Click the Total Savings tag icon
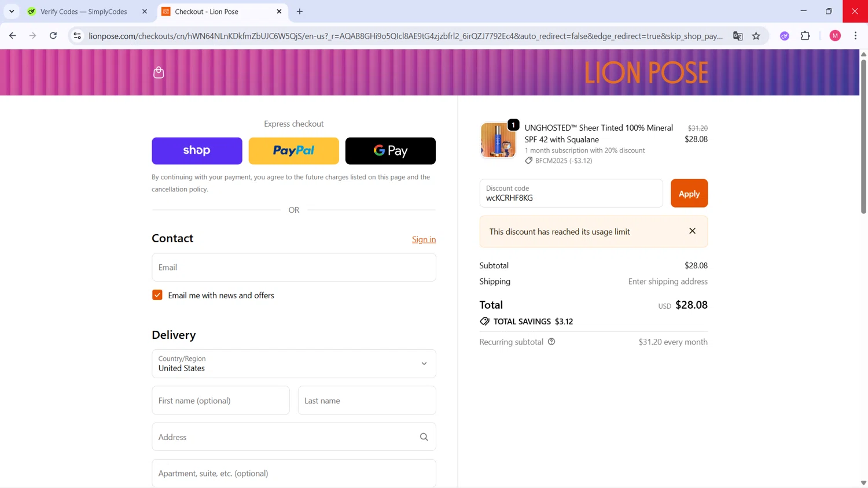This screenshot has height=488, width=868. [x=484, y=321]
